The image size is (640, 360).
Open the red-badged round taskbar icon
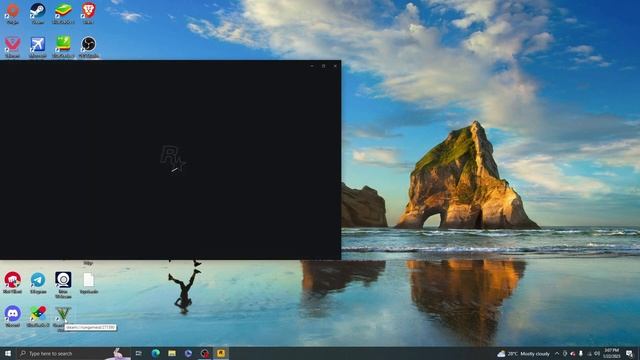pyautogui.click(x=204, y=353)
